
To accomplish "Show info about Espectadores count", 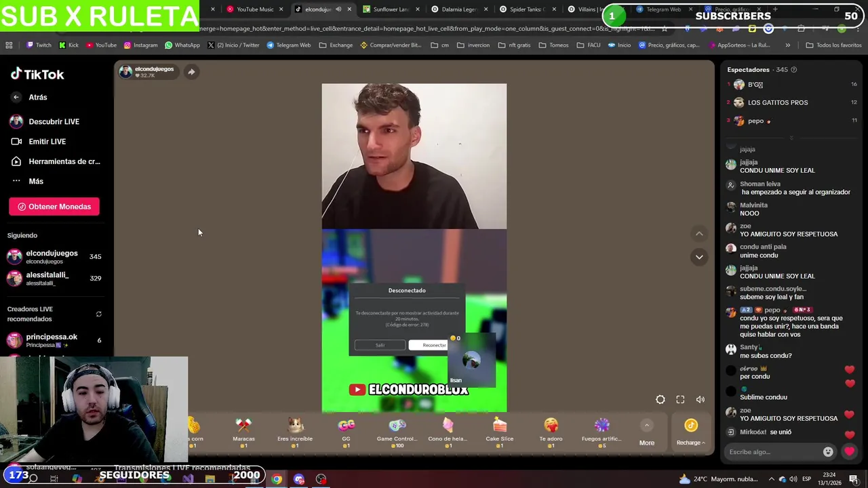I will click(794, 70).
